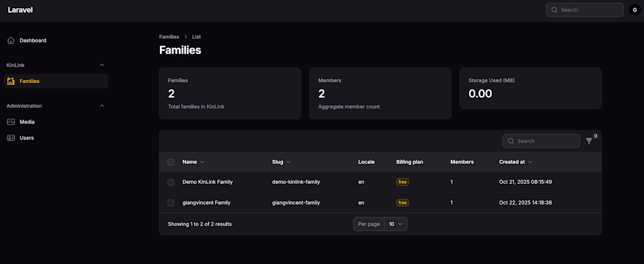
Task: Open the Per page dropdown
Action: (396, 224)
